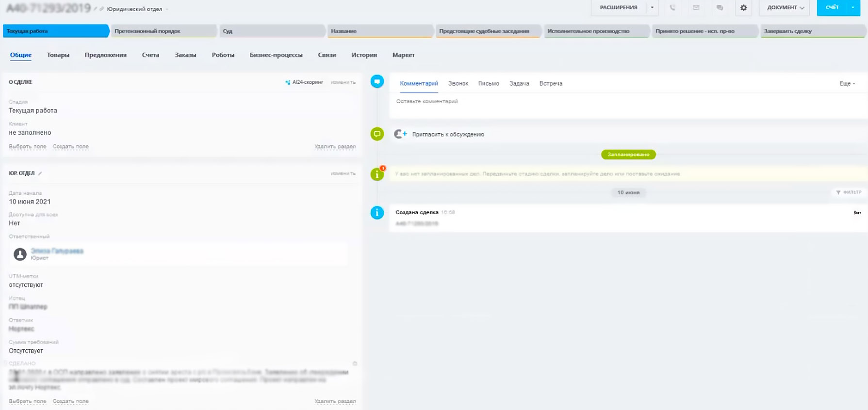Expand the Еще menu in activity panel
The image size is (868, 410).
pos(847,83)
